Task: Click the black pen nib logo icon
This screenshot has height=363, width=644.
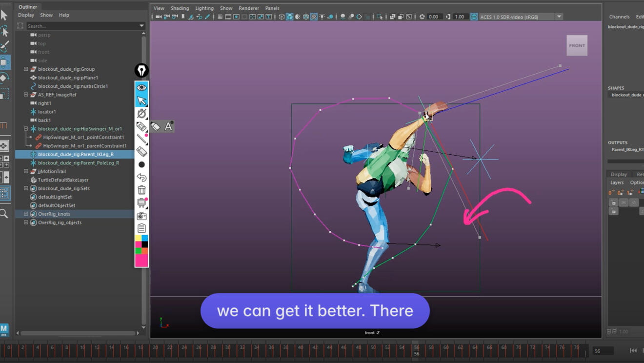Action: pyautogui.click(x=141, y=71)
